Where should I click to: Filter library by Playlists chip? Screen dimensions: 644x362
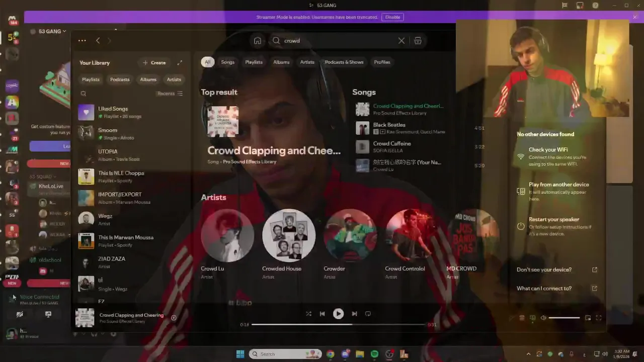(x=91, y=79)
